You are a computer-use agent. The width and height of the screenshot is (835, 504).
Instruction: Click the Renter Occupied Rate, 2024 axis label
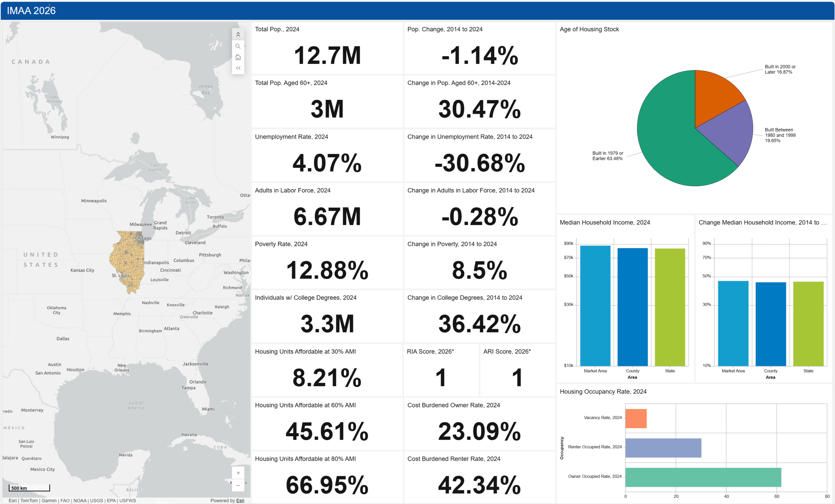pos(595,447)
